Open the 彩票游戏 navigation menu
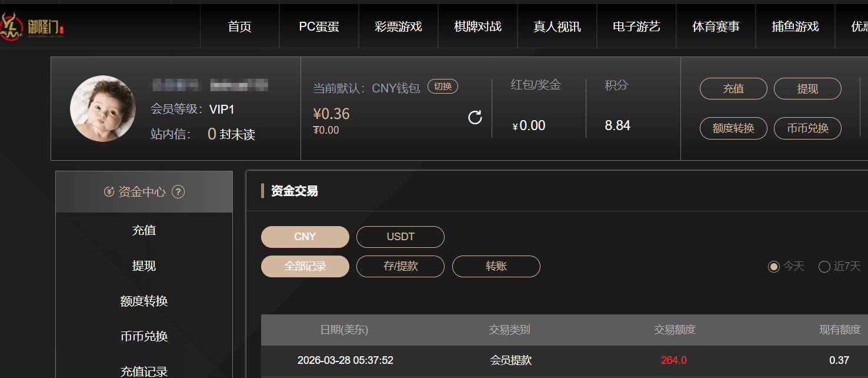Viewport: 868px width, 378px height. click(x=398, y=26)
